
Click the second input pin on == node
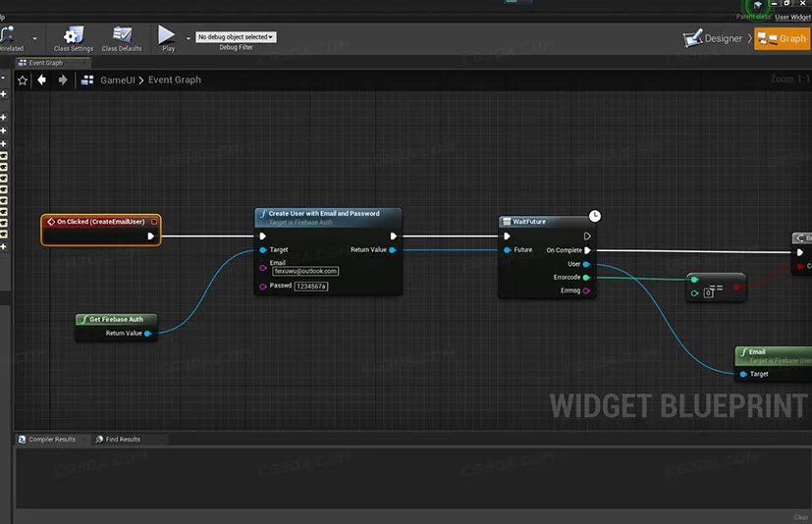click(694, 293)
